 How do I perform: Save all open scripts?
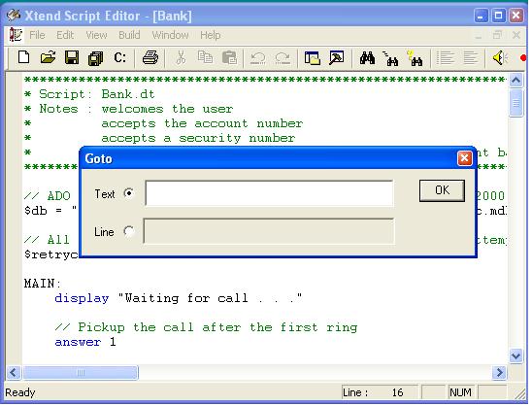96,57
